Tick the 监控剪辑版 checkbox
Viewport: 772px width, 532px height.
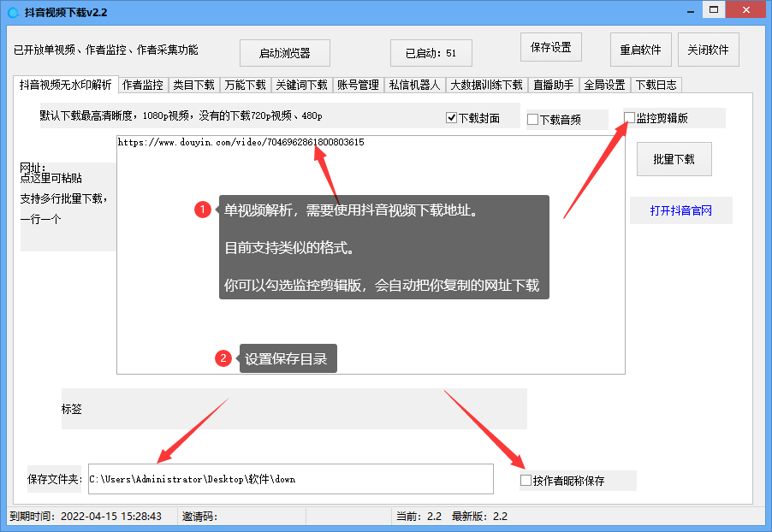click(629, 118)
